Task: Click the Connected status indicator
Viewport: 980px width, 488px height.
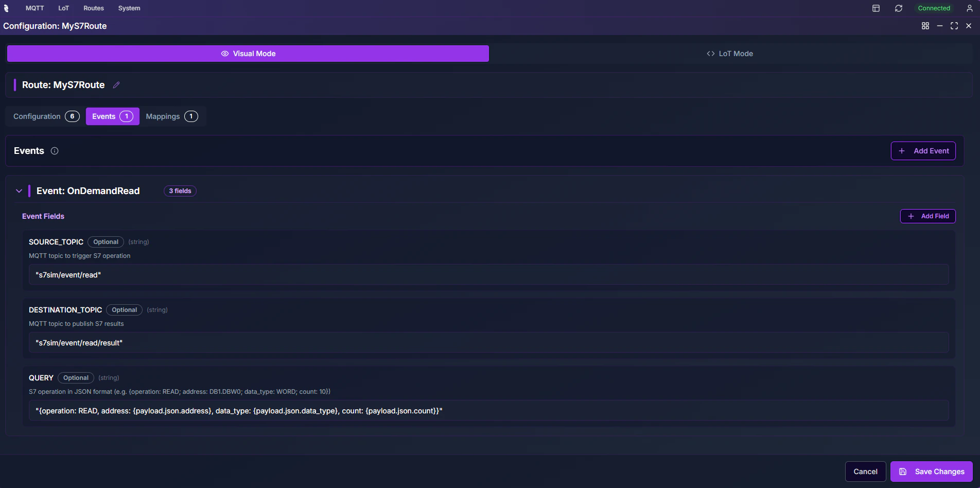Action: point(934,8)
